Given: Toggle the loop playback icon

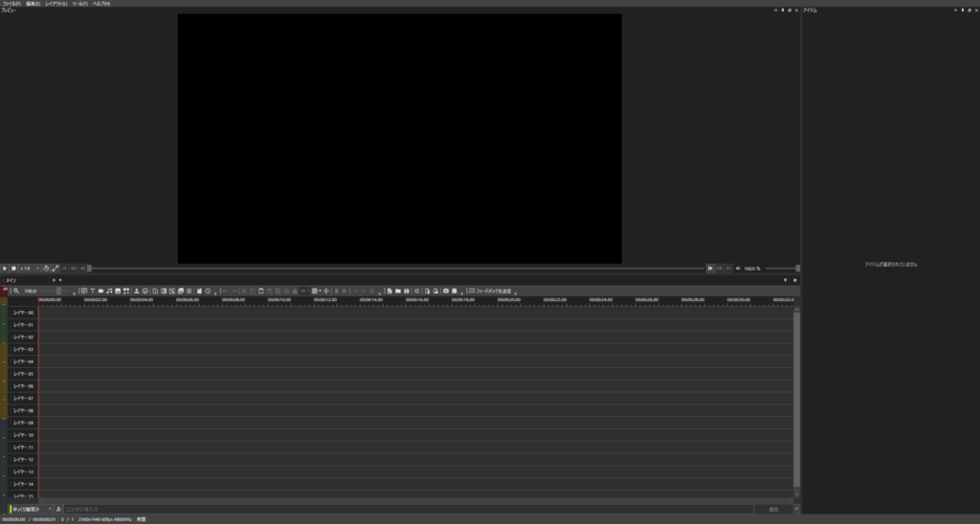Looking at the screenshot, I should tap(46, 269).
